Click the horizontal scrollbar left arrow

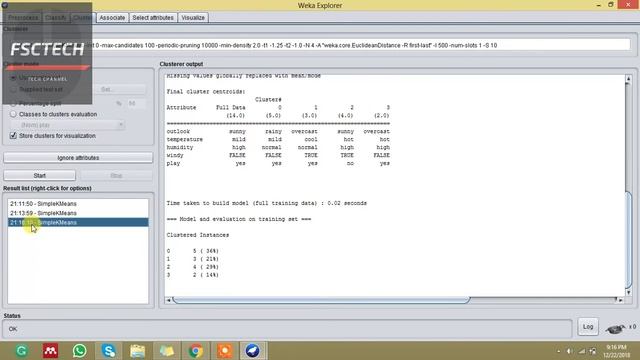click(x=169, y=300)
